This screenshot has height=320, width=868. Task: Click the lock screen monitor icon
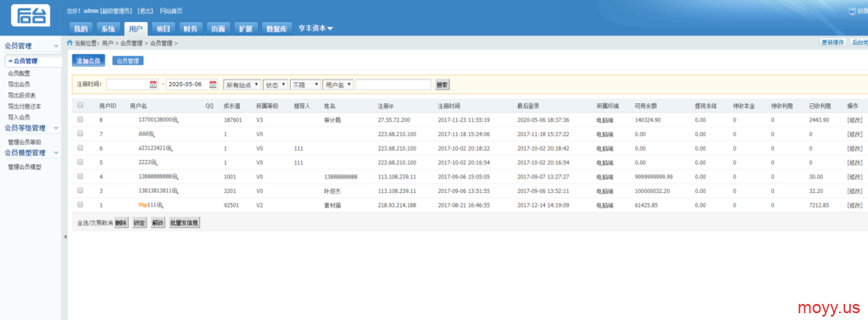pos(852,11)
